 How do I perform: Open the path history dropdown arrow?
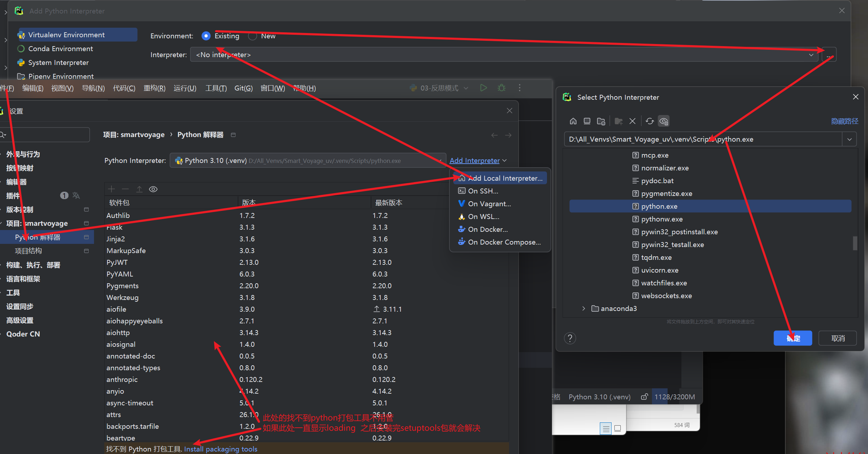pyautogui.click(x=850, y=140)
